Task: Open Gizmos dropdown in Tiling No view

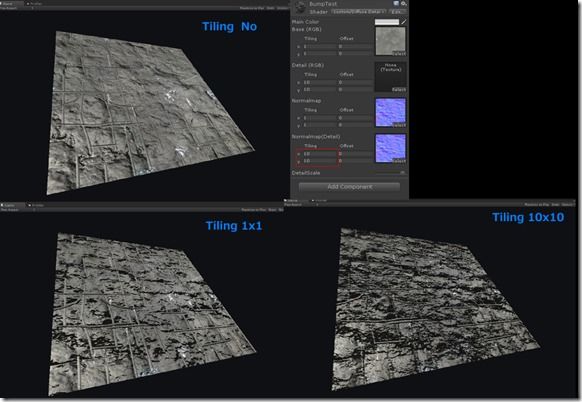Action: tap(282, 8)
